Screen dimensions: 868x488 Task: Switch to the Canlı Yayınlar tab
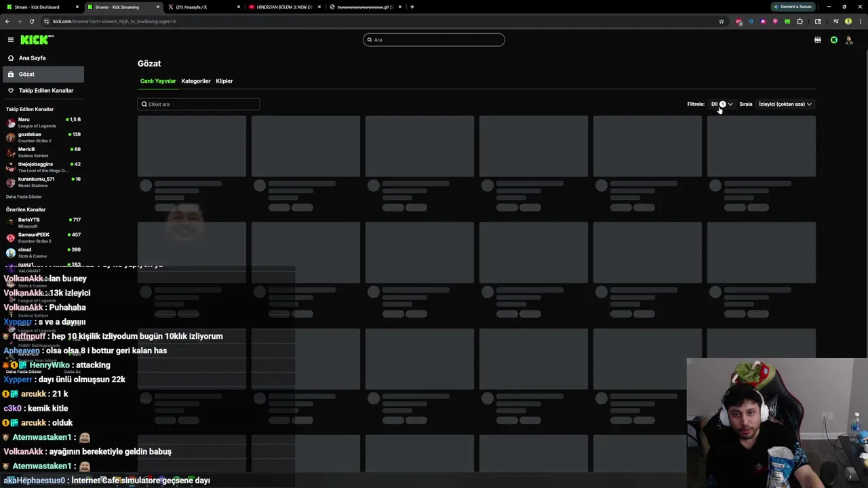[158, 81]
